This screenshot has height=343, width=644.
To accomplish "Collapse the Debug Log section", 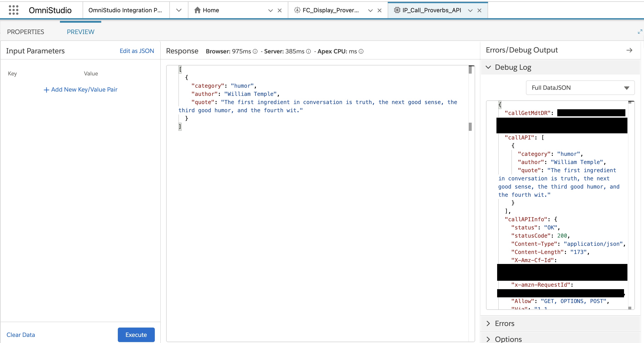I will click(488, 67).
